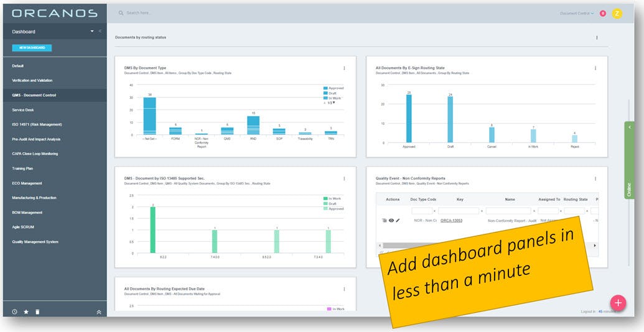Select QMS - Document Control dashboard
The width and height of the screenshot is (644, 332).
coord(34,95)
